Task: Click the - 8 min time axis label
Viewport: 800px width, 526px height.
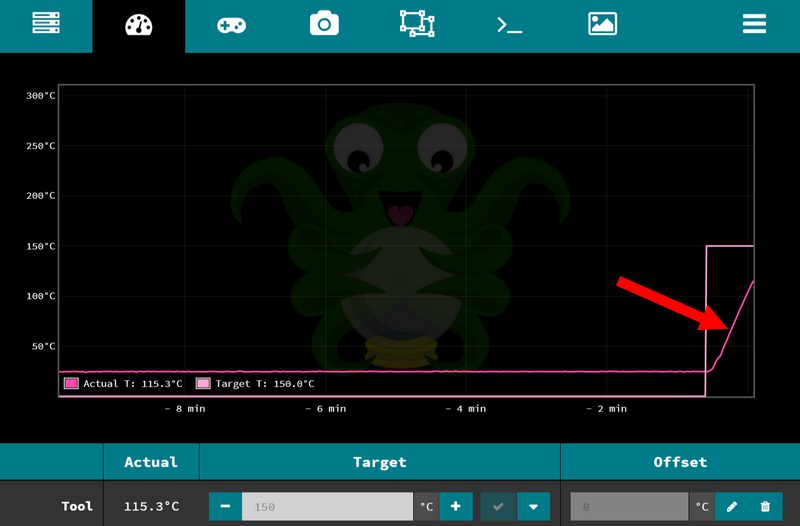Action: [185, 409]
